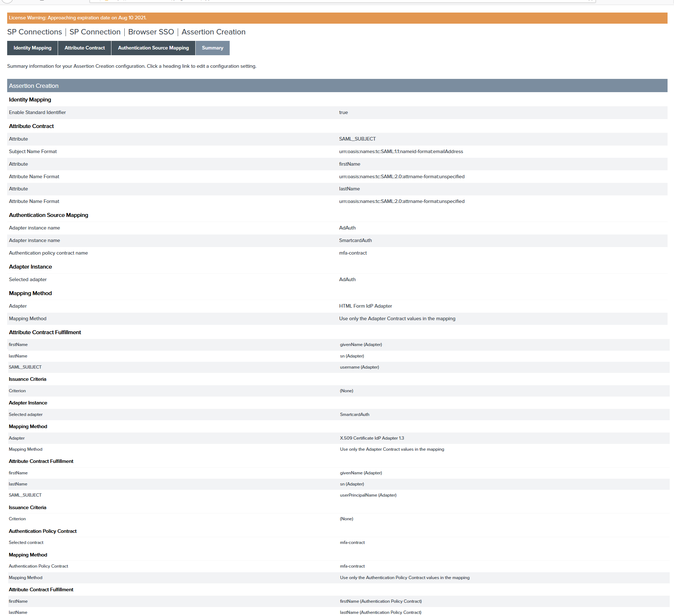Open the Authentication Source Mapping heading link

point(49,215)
